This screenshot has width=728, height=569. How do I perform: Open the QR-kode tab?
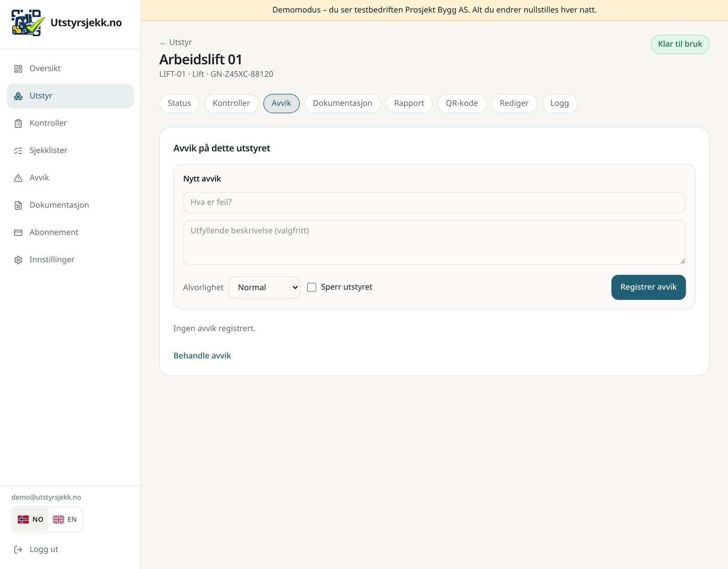pyautogui.click(x=462, y=103)
